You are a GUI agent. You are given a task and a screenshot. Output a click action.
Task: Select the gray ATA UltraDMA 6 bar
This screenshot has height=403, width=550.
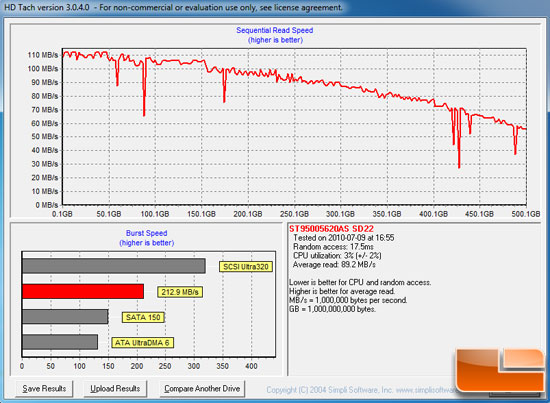[60, 342]
